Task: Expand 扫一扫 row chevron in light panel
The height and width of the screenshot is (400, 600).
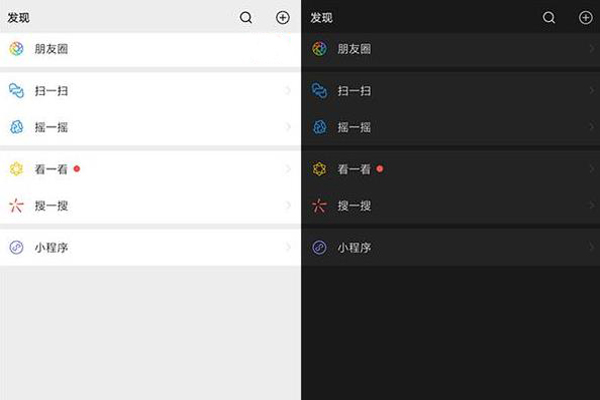Action: click(288, 91)
